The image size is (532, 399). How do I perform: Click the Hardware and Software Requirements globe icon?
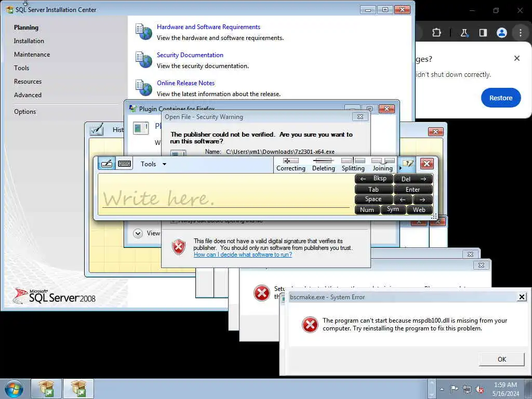click(144, 32)
